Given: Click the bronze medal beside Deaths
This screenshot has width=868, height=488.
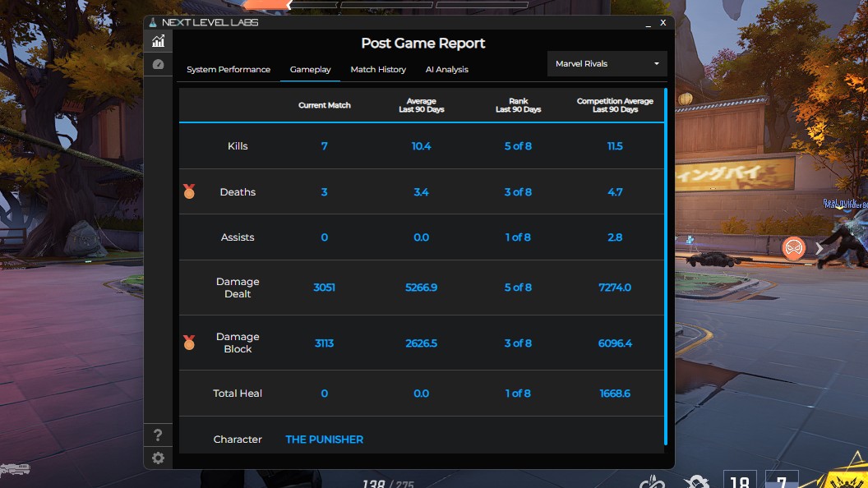Looking at the screenshot, I should pyautogui.click(x=189, y=191).
